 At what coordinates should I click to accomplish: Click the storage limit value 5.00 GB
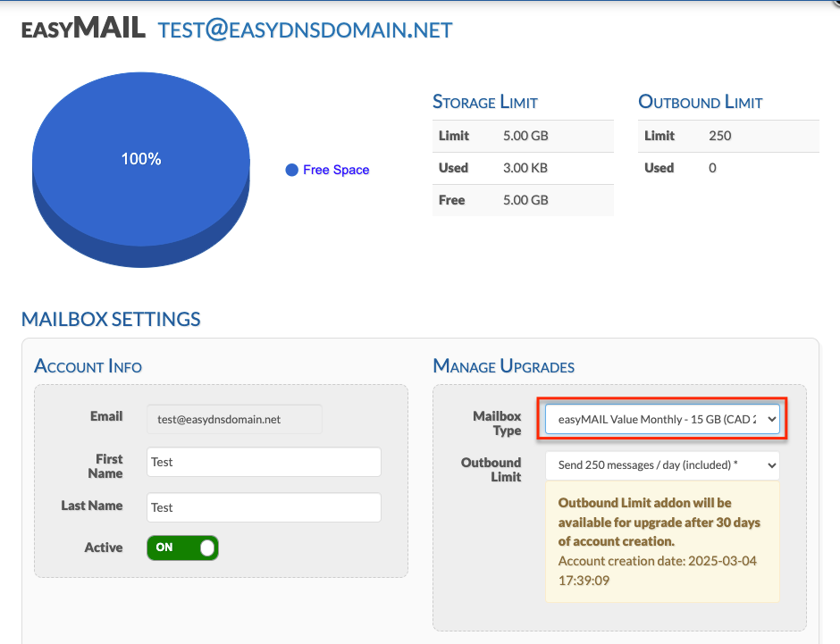point(525,136)
